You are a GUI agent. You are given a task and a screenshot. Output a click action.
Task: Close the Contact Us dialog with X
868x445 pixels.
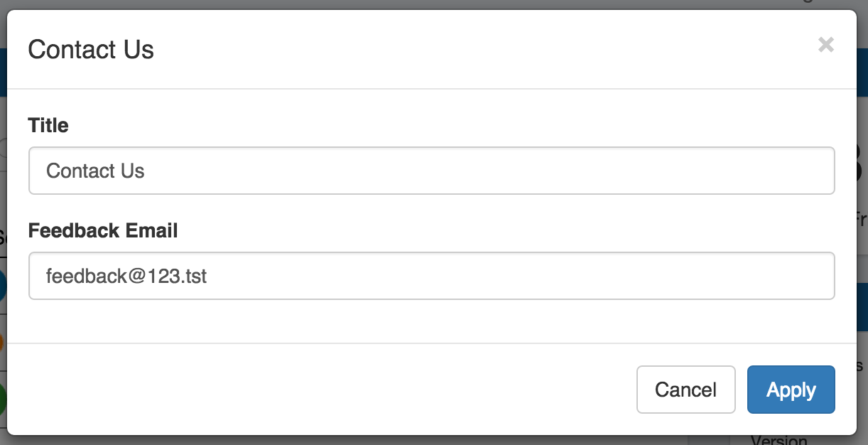[x=825, y=45]
